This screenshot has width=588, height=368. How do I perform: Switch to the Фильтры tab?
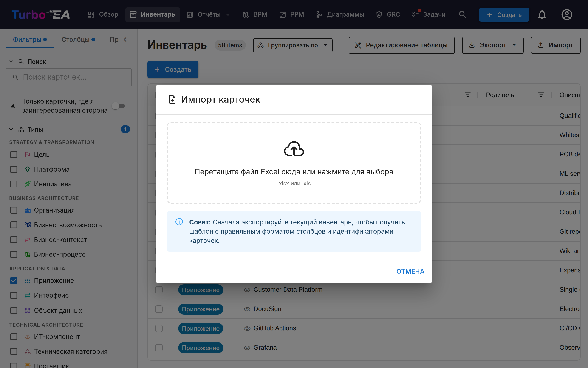pyautogui.click(x=30, y=39)
